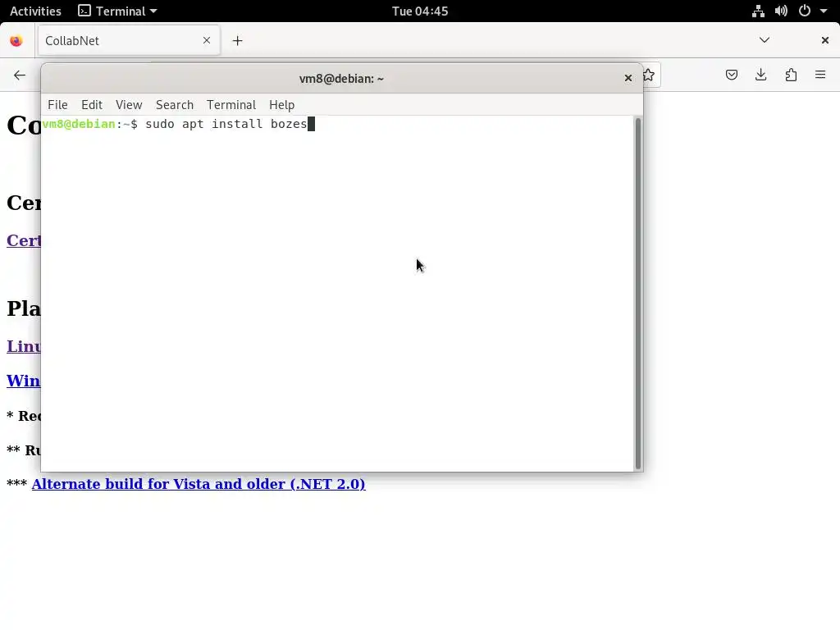
Task: Click the terminal command line text
Action: coord(226,125)
